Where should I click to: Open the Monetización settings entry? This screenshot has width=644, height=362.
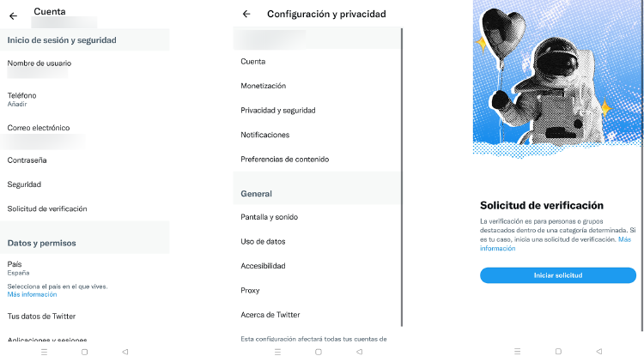click(263, 86)
